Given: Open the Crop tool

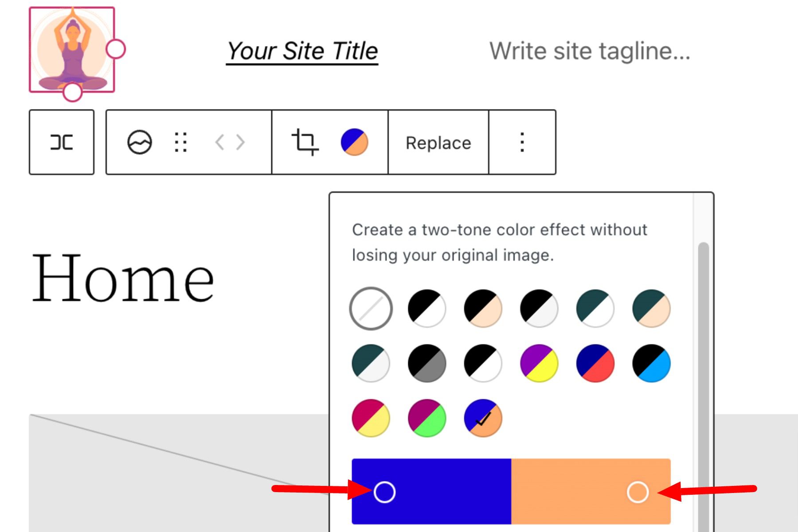Looking at the screenshot, I should (x=305, y=142).
